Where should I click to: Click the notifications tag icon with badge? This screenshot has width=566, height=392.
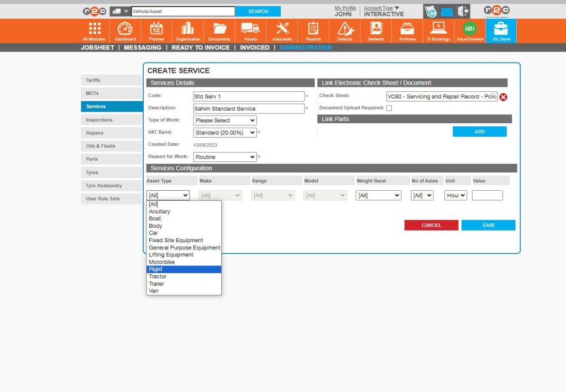point(431,12)
